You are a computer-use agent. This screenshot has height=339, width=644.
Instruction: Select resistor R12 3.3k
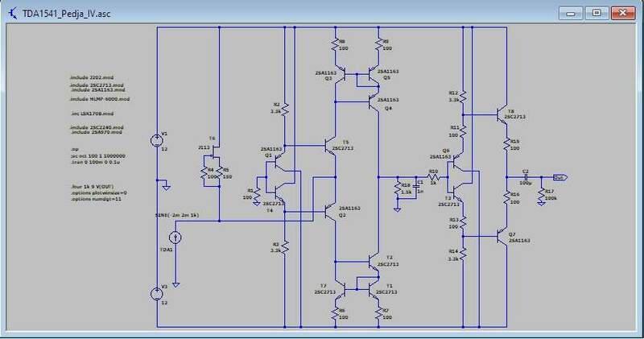pos(463,97)
